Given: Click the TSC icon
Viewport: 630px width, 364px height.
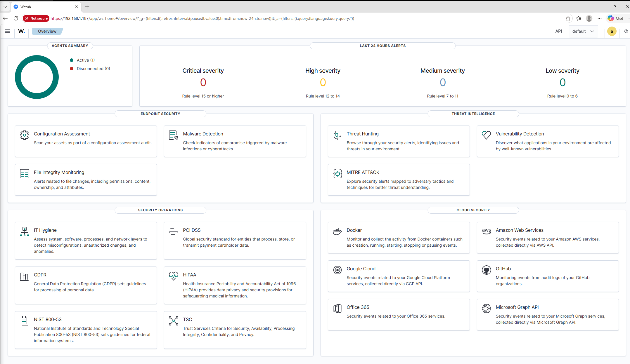Looking at the screenshot, I should pos(174,321).
